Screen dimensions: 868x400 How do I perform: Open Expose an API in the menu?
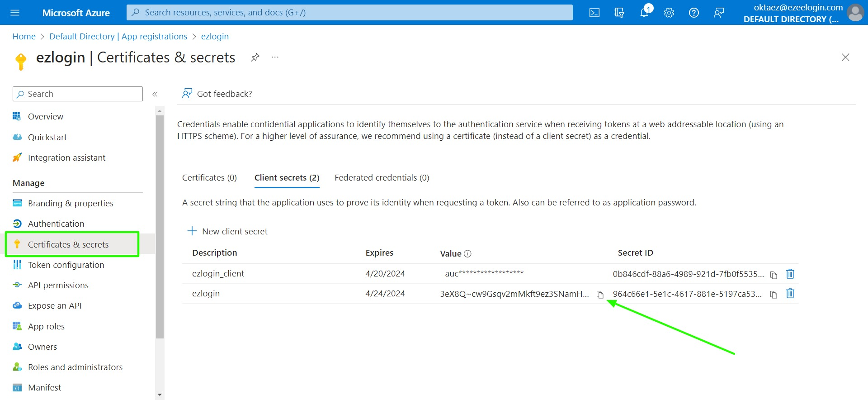[x=55, y=305]
